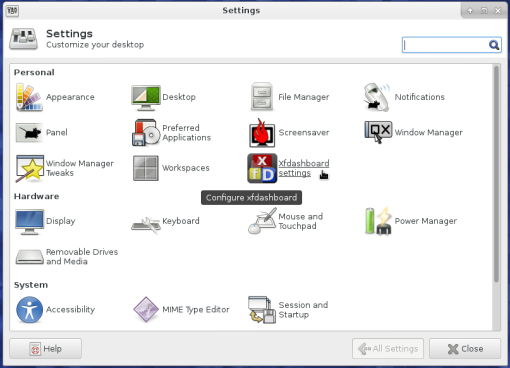Viewport: 510px width, 368px height.
Task: Select the Window Manager Tweaks label
Action: [80, 168]
